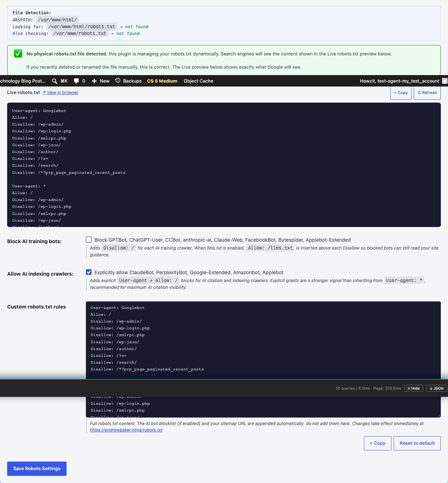Open New content menu
This screenshot has height=483, width=448.
coord(101,81)
